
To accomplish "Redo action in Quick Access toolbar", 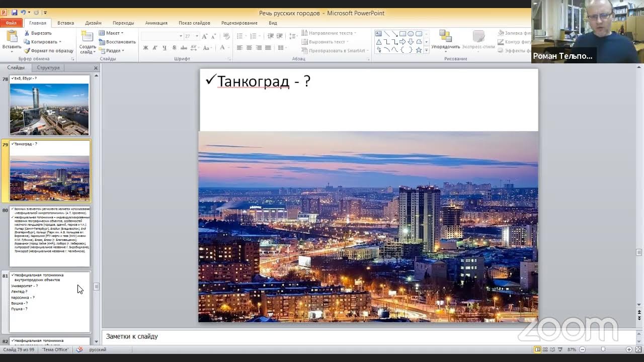I will click(x=36, y=13).
